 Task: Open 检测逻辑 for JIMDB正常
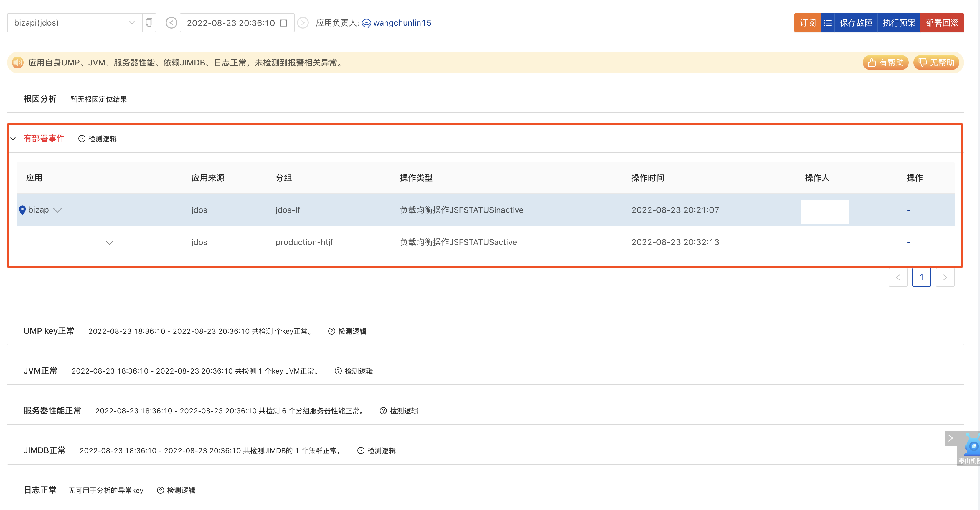pyautogui.click(x=377, y=451)
